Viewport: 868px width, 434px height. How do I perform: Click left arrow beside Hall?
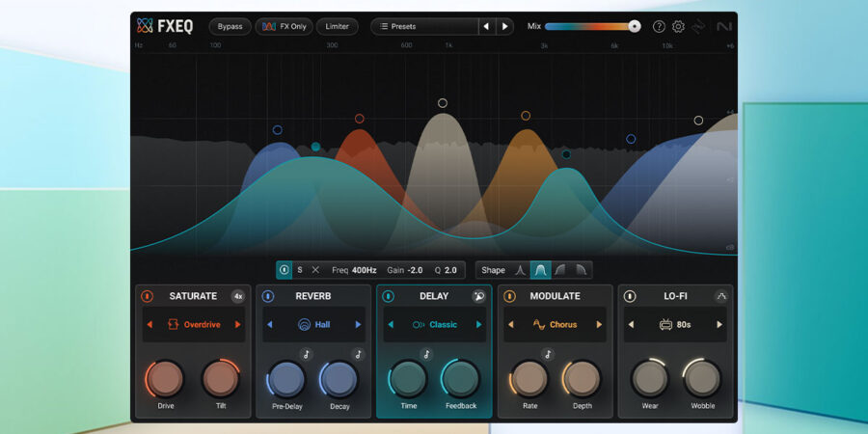click(270, 324)
